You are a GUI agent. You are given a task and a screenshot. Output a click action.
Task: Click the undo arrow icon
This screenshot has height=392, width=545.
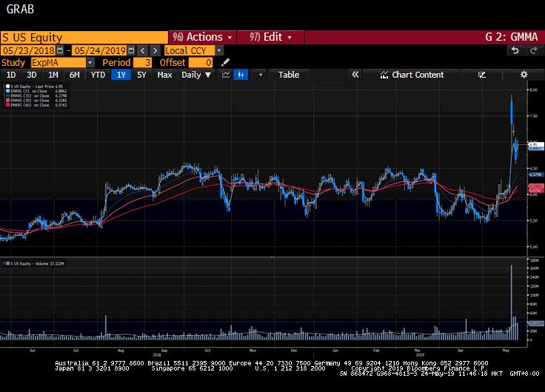coord(515,50)
